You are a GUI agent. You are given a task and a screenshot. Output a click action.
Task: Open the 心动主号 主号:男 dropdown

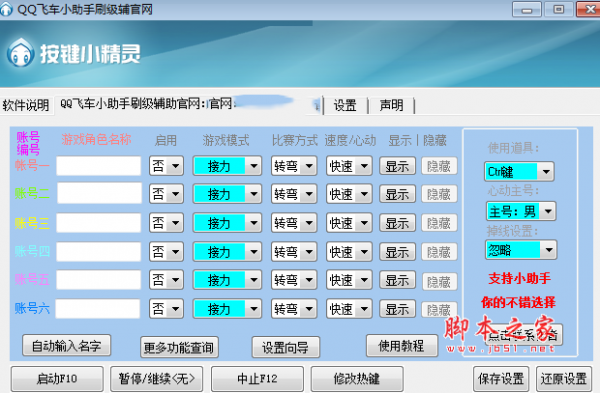pos(521,211)
